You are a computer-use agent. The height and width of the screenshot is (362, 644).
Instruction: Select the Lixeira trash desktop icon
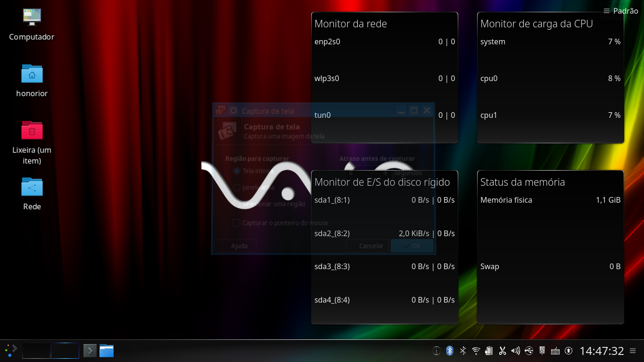tap(32, 142)
